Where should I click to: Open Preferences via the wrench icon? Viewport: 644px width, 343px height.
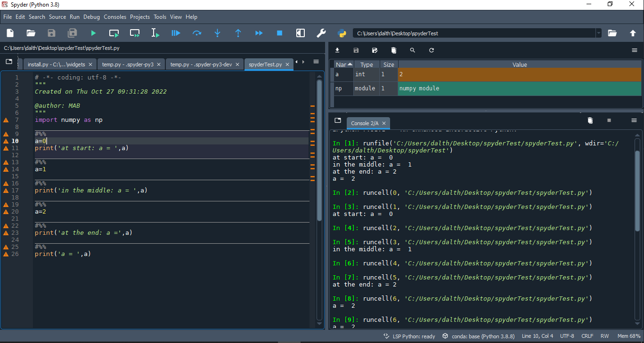click(321, 33)
